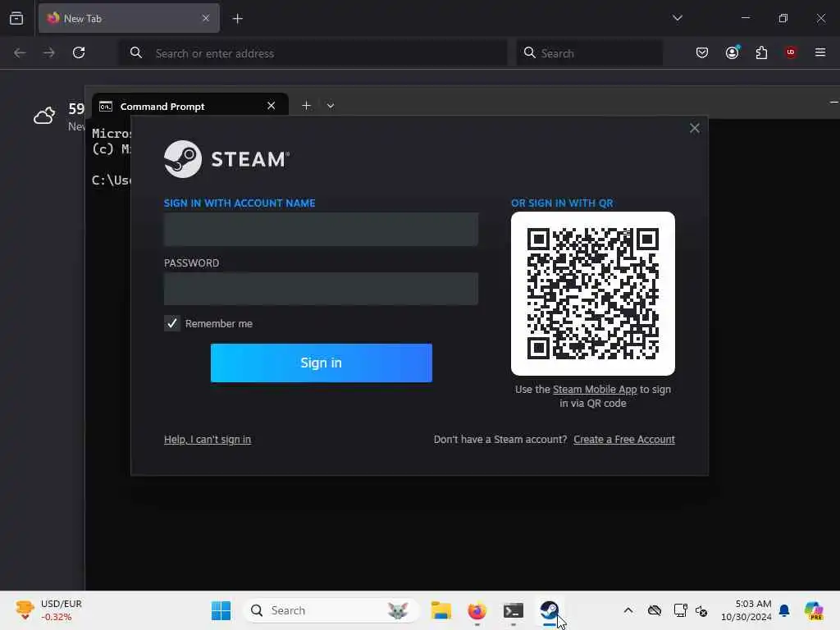Click the Steam logo in sign-in dialog
The width and height of the screenshot is (840, 630).
coord(226,159)
